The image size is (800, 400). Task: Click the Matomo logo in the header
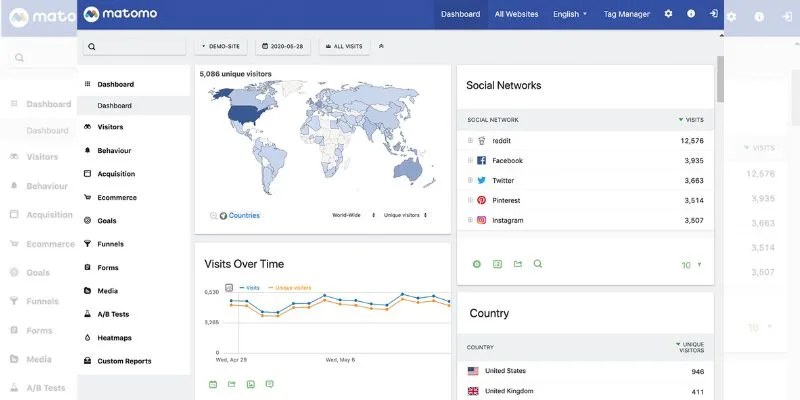pos(120,14)
